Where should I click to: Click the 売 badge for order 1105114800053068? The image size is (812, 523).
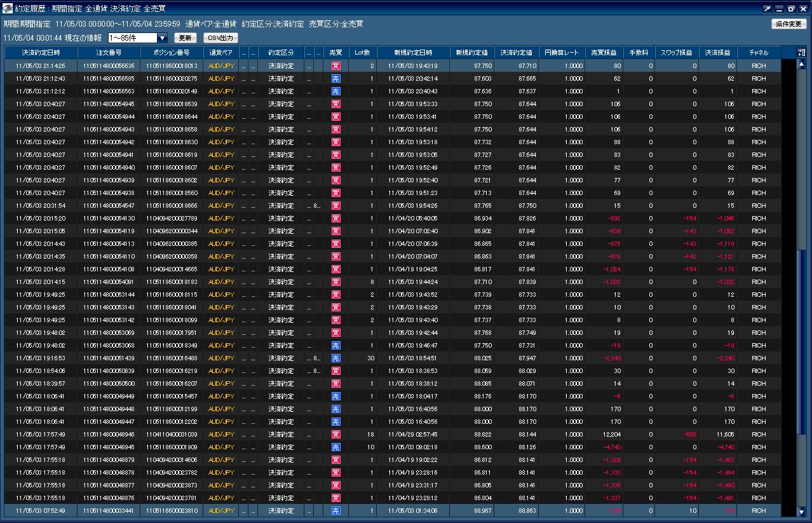(x=336, y=345)
